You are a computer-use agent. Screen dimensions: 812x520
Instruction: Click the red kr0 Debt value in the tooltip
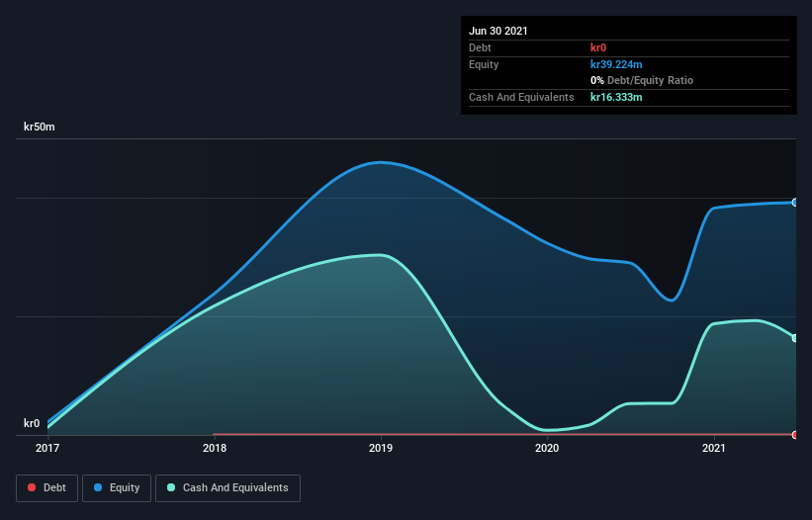coord(598,47)
